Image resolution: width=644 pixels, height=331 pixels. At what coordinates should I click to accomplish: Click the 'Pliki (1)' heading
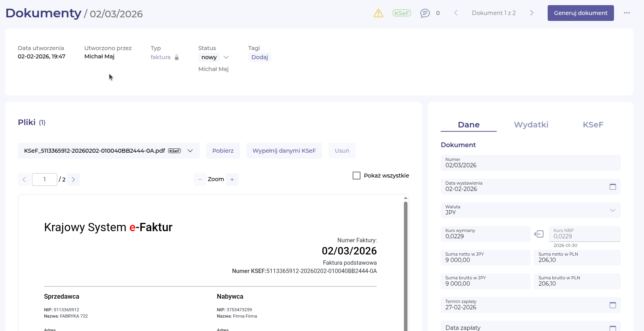click(x=32, y=122)
